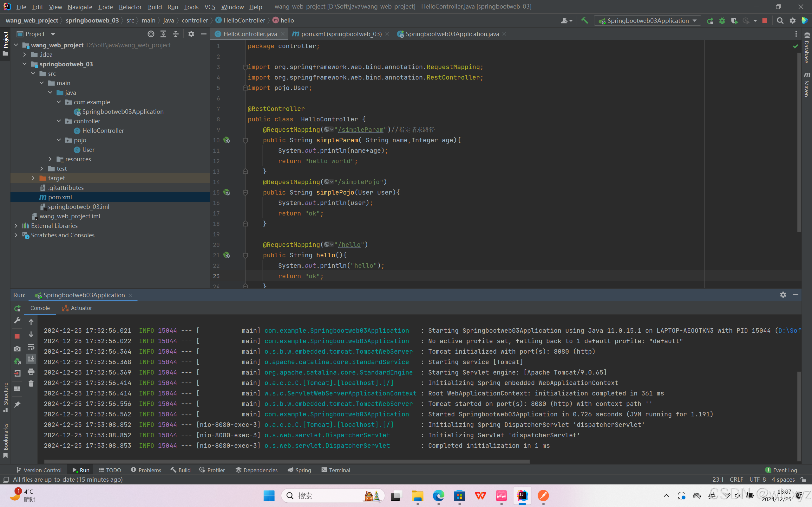Click the Build project hammer icon

[585, 21]
